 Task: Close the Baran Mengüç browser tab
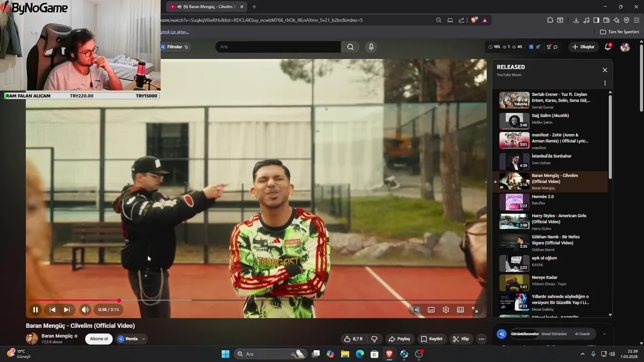click(x=242, y=7)
